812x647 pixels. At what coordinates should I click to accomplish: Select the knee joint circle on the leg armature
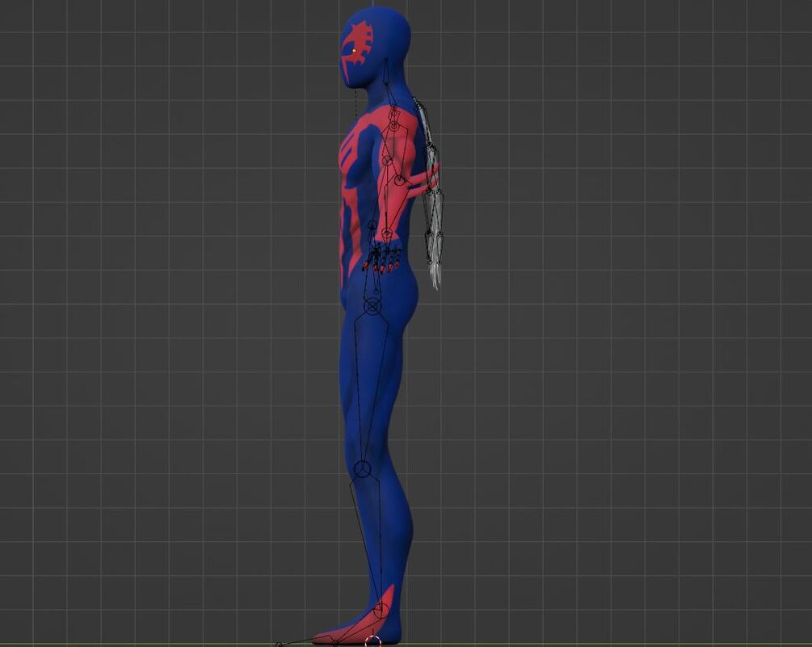[x=363, y=469]
